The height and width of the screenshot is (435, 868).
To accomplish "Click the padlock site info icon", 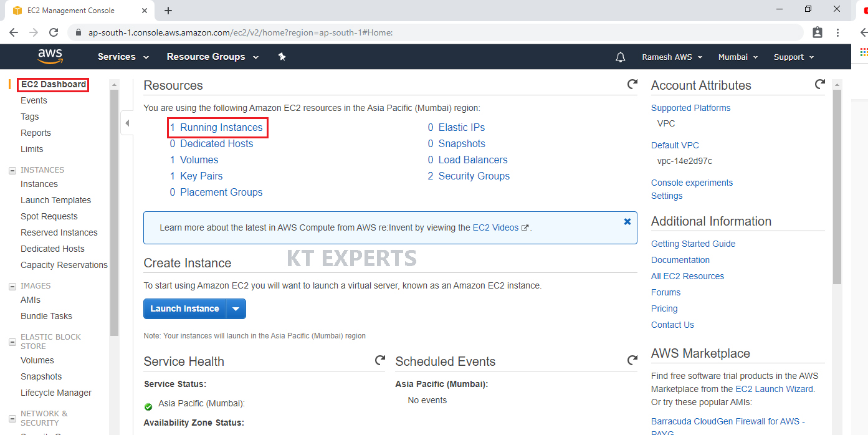I will tap(79, 32).
